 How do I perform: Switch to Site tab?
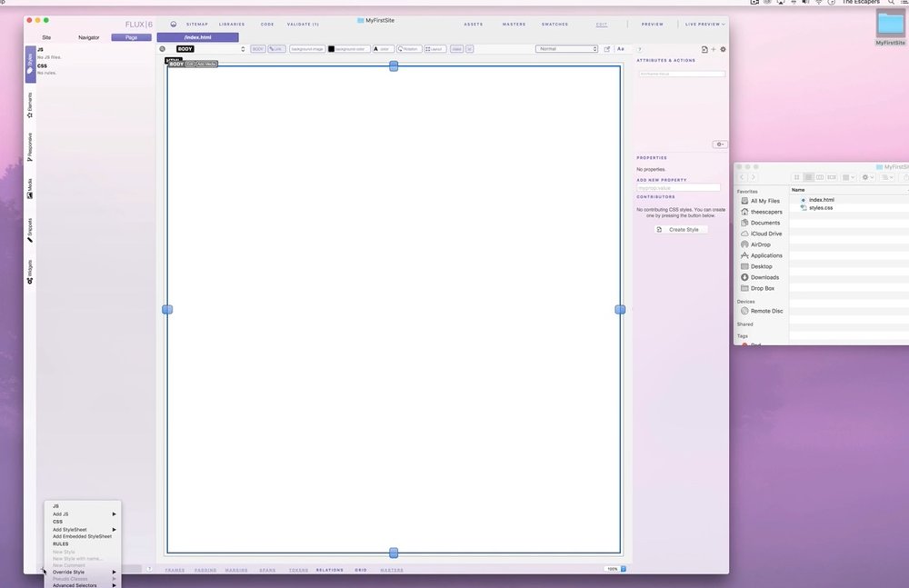(x=46, y=37)
